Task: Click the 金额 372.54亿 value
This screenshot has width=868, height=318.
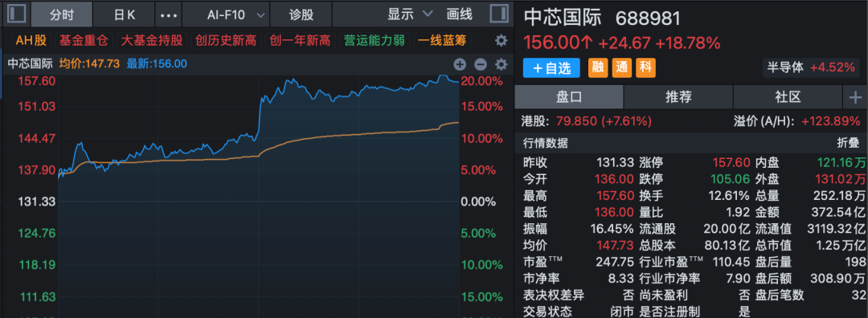Action: pyautogui.click(x=839, y=212)
